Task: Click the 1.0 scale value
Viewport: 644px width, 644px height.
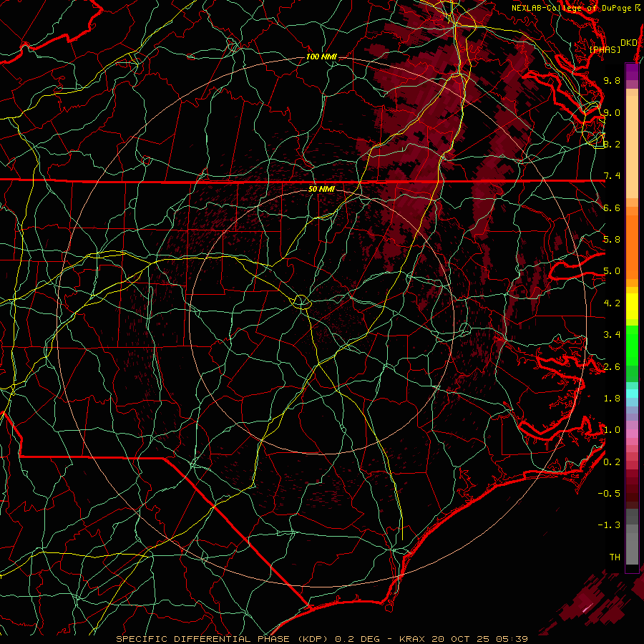Action: click(x=612, y=430)
